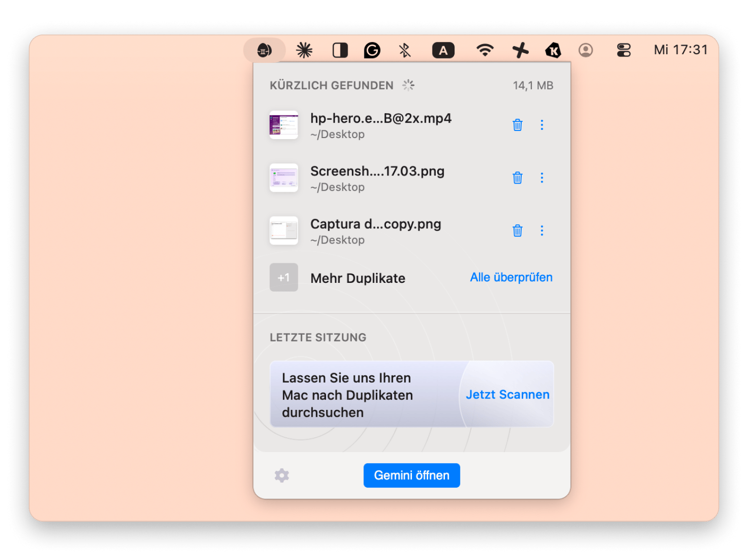Viewport: 748px width, 560px height.
Task: Click the clock showing Mi 17:31
Action: (x=680, y=50)
